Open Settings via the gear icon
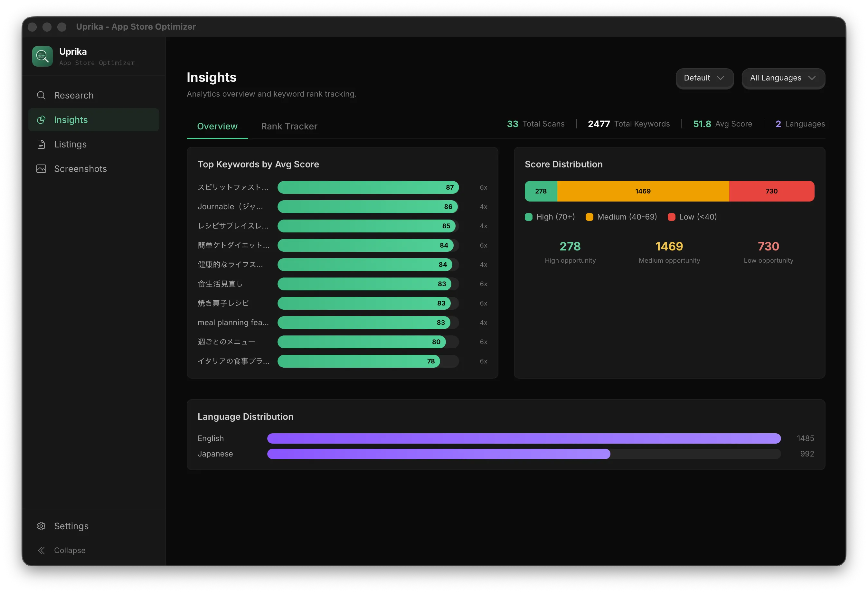This screenshot has height=593, width=868. click(x=41, y=526)
